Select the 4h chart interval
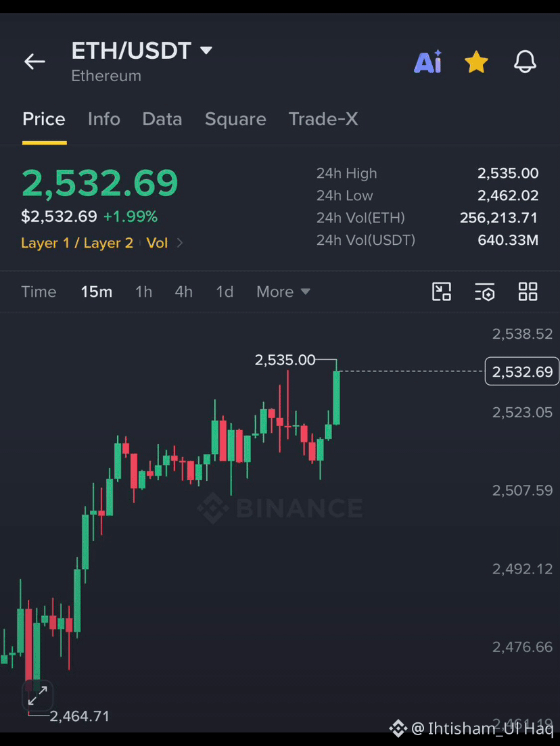 pyautogui.click(x=184, y=292)
